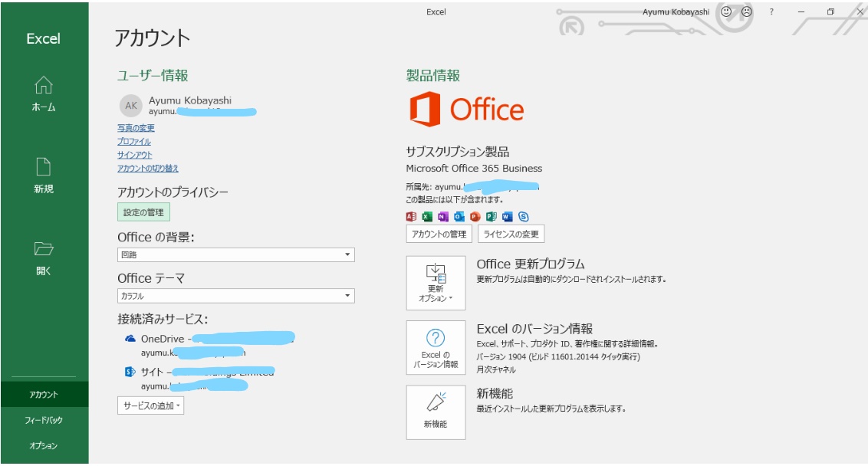This screenshot has width=868, height=466.
Task: Click the 製品情報 heading
Action: point(433,76)
